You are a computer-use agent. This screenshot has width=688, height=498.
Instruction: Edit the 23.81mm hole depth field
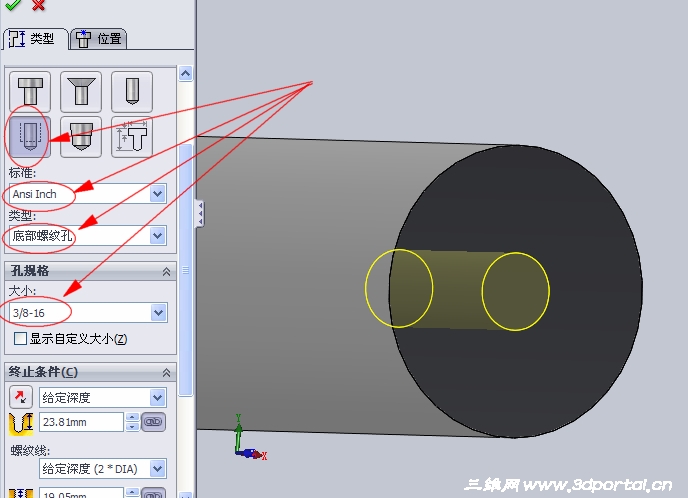[x=82, y=422]
